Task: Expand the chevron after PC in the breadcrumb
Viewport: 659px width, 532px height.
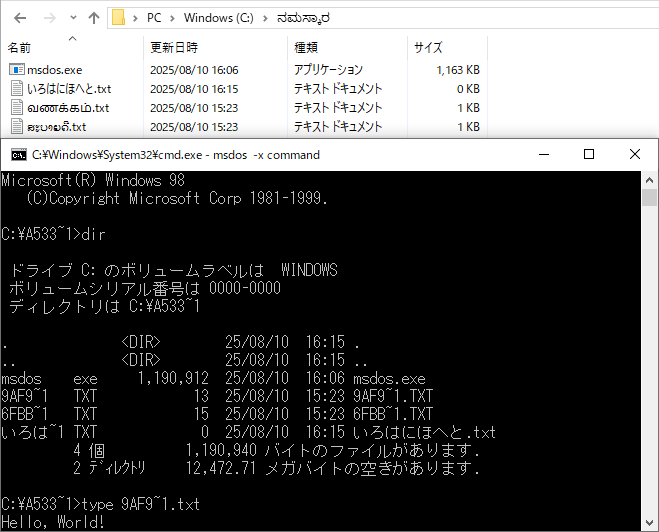Action: (172, 18)
